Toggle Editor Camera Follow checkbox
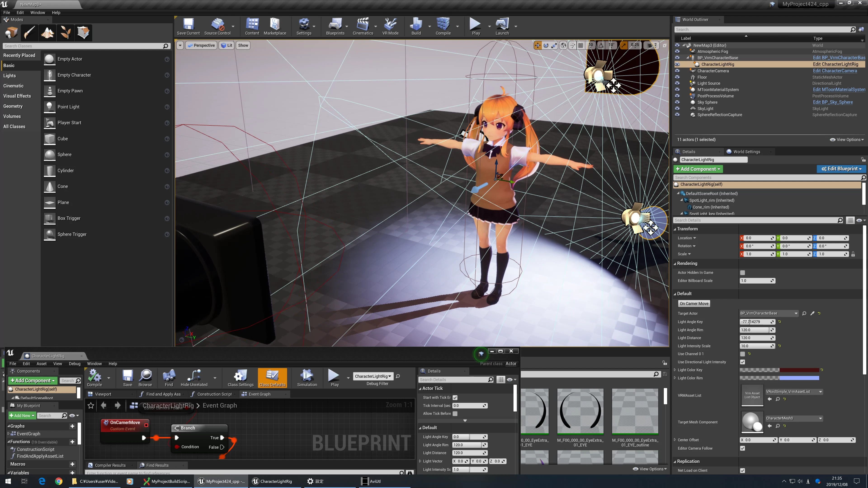The image size is (868, 488). click(742, 448)
